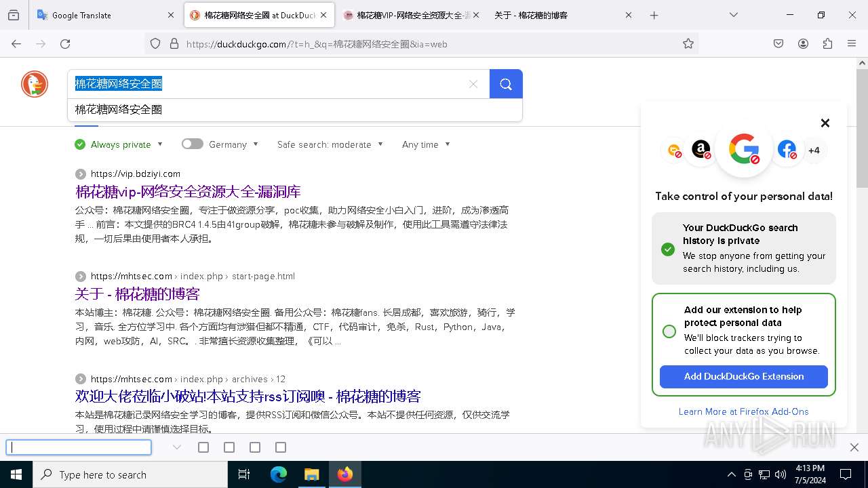Open result 欢迎大佬莅临小破站 link
The width and height of the screenshot is (868, 488).
tap(248, 396)
